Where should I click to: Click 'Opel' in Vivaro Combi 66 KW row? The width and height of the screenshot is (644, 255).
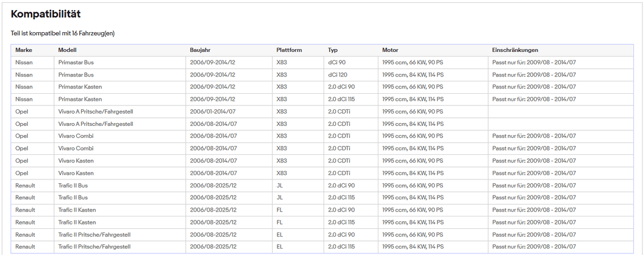coord(22,136)
